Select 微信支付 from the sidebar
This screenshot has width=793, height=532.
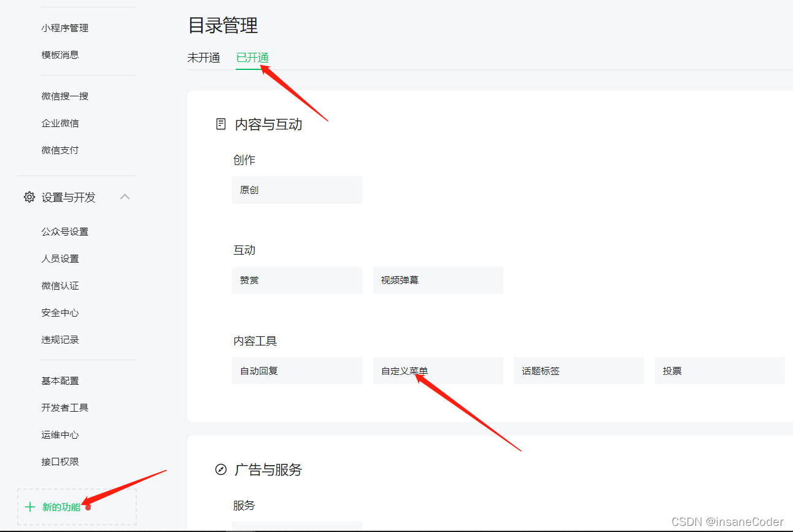[x=60, y=149]
